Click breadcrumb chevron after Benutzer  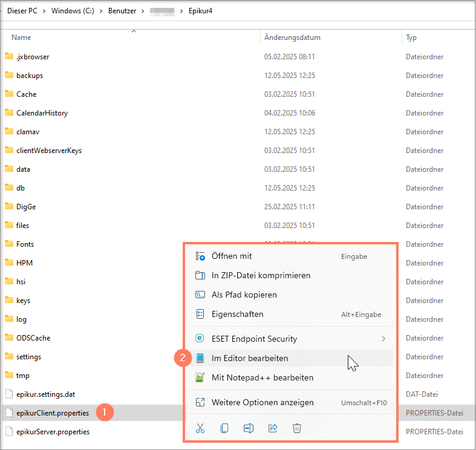point(143,11)
